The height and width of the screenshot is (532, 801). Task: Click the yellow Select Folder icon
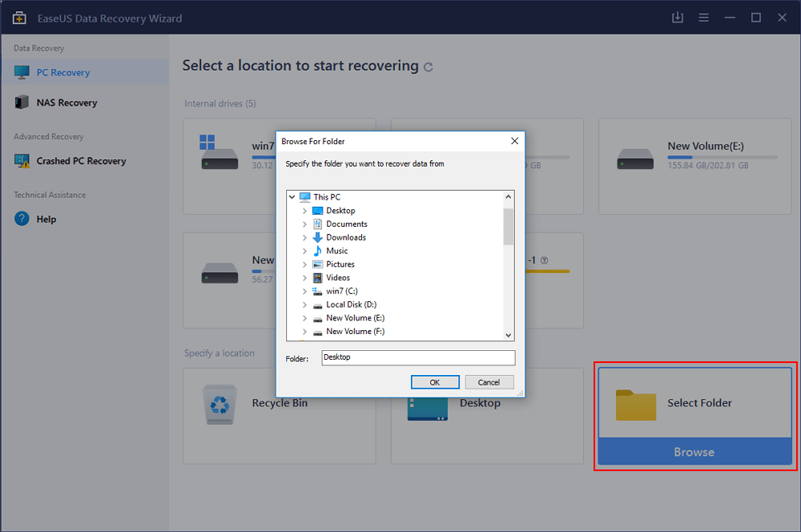636,404
